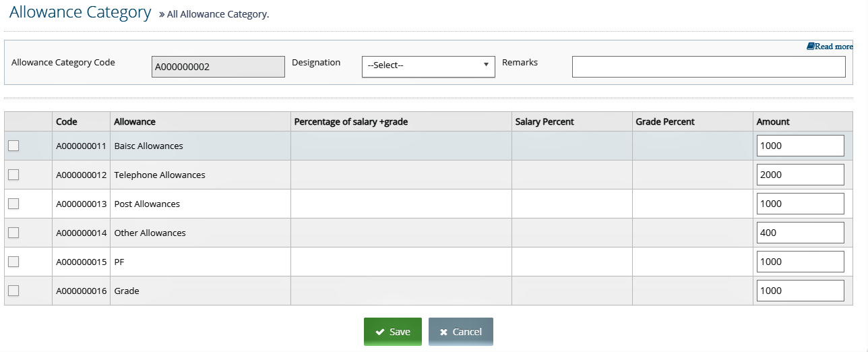Select the Grade amount input
868x352 pixels.
[x=801, y=291]
